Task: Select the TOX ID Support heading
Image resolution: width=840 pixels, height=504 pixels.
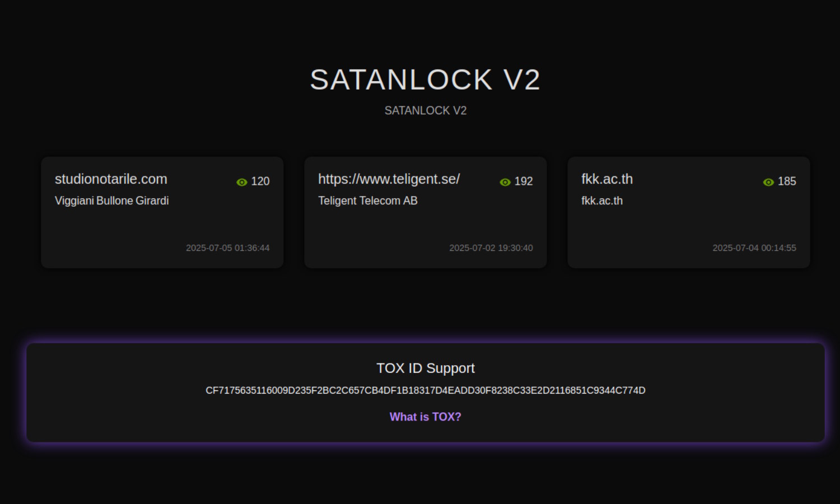Action: pyautogui.click(x=426, y=368)
